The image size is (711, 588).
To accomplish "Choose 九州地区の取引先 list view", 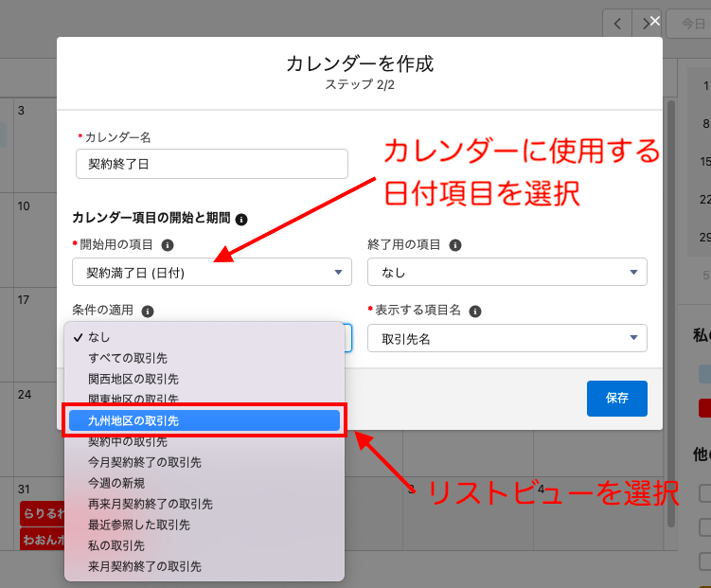I will pos(204,420).
